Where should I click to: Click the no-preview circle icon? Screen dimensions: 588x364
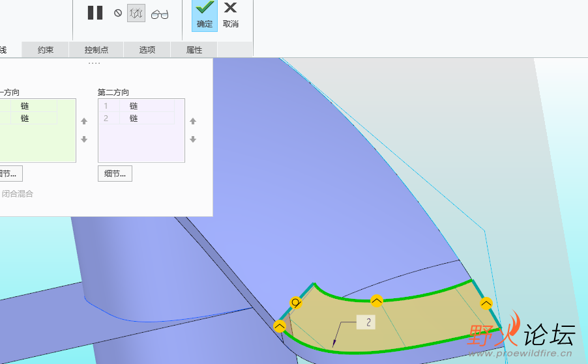[x=118, y=13]
